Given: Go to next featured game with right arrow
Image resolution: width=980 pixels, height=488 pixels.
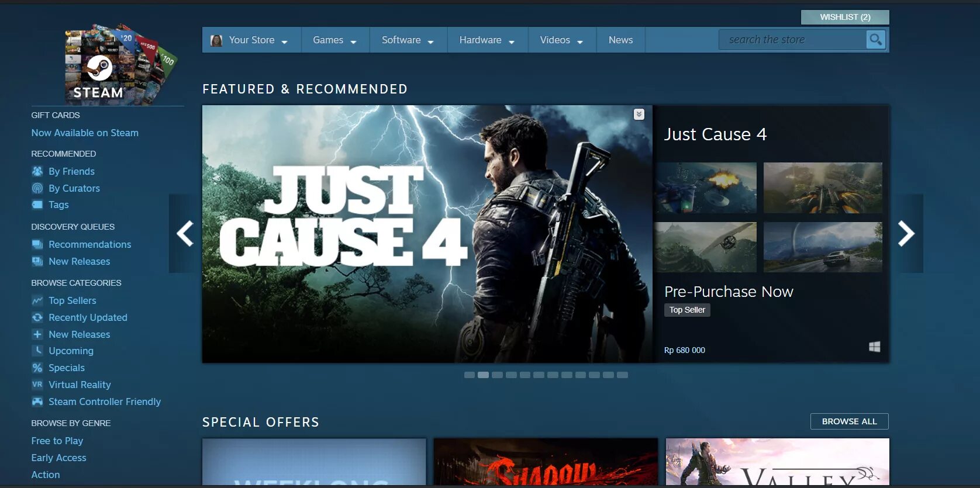Looking at the screenshot, I should 906,234.
